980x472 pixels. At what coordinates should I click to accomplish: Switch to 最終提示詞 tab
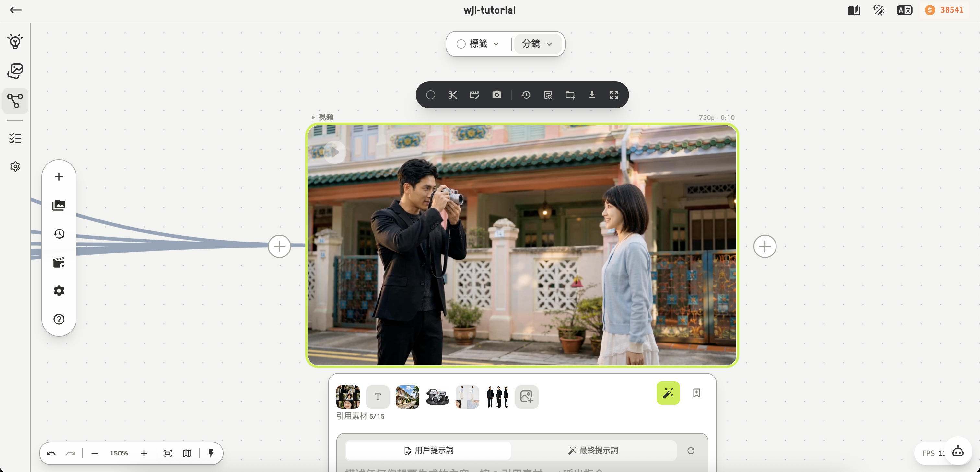[593, 450]
